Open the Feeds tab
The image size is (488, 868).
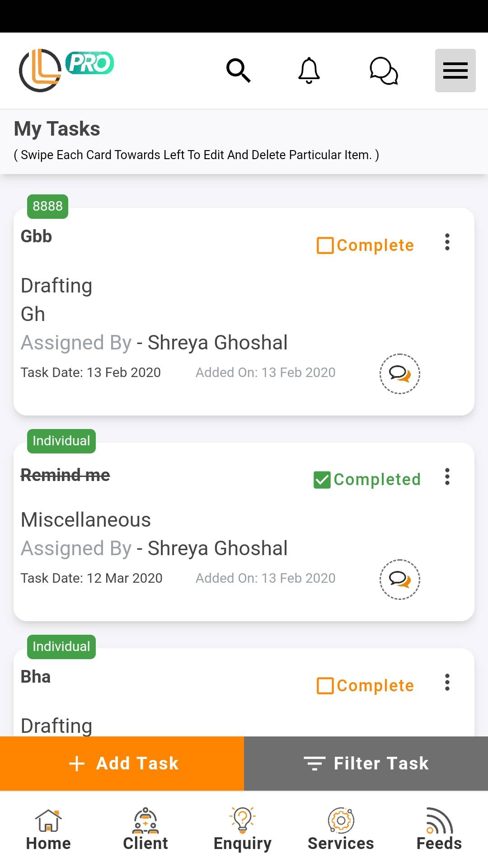(x=439, y=830)
